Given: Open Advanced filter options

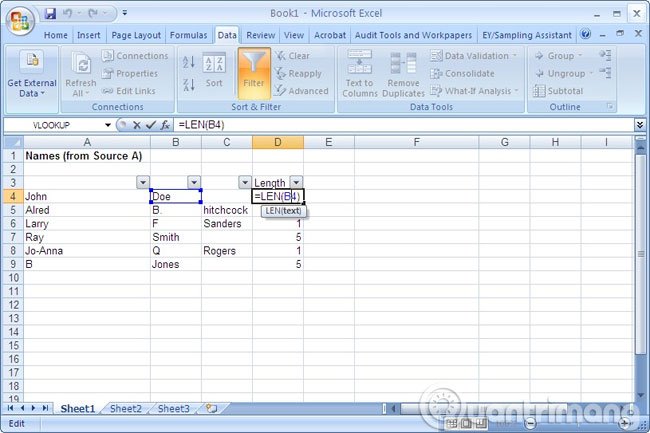Looking at the screenshot, I should click(302, 91).
